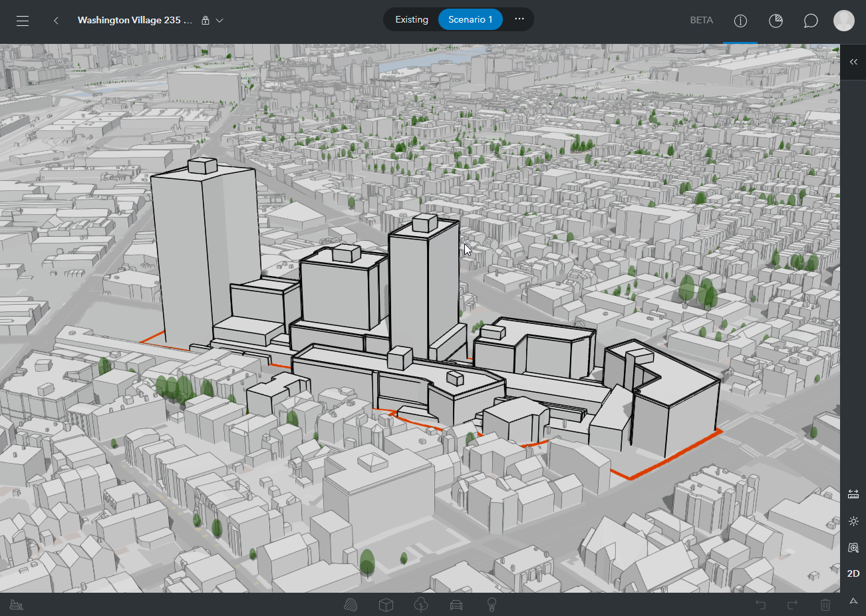This screenshot has height=616, width=866.
Task: Open the project information panel
Action: pos(740,21)
